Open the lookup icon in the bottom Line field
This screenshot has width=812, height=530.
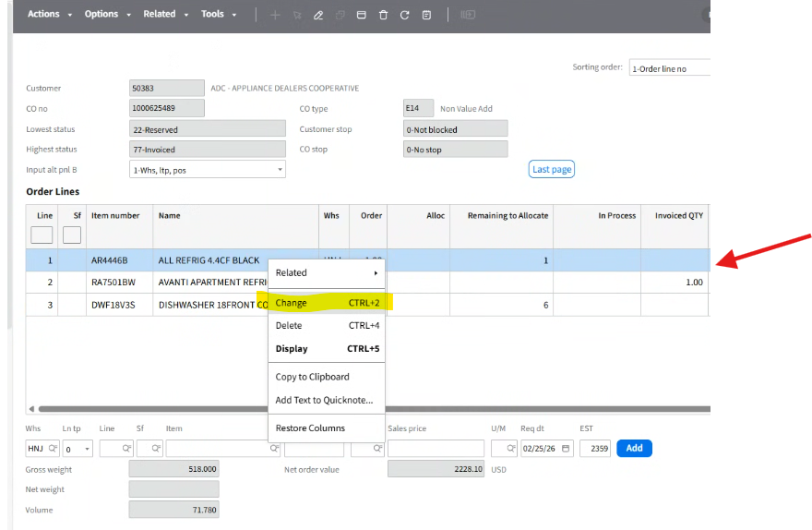pyautogui.click(x=126, y=448)
